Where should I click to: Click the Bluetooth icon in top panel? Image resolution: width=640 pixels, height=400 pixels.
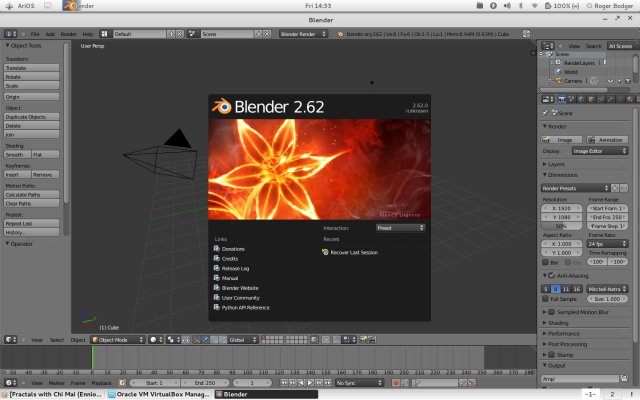[x=520, y=6]
